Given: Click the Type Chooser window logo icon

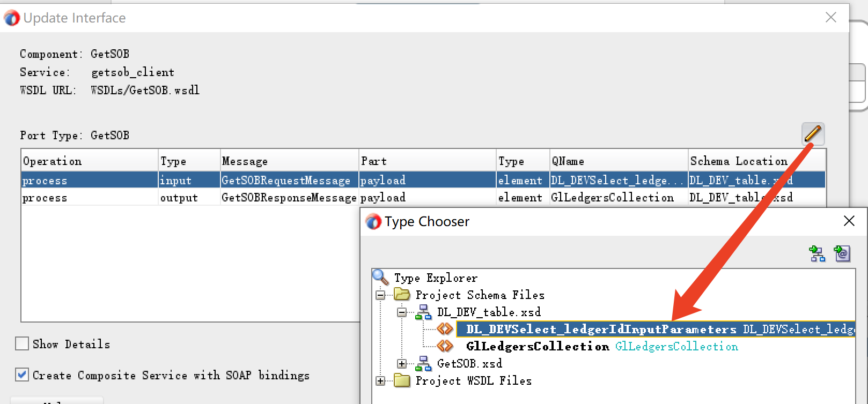Looking at the screenshot, I should (x=373, y=221).
